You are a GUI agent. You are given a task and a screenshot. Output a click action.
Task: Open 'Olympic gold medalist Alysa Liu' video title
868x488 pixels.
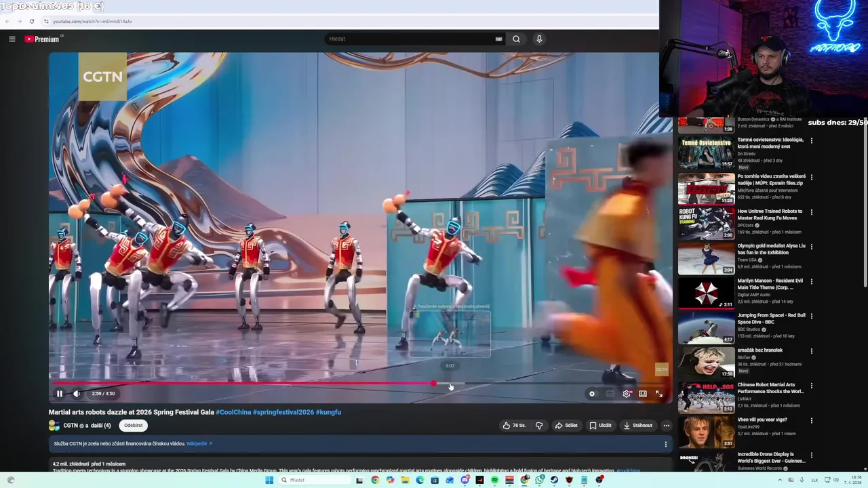[771, 249]
